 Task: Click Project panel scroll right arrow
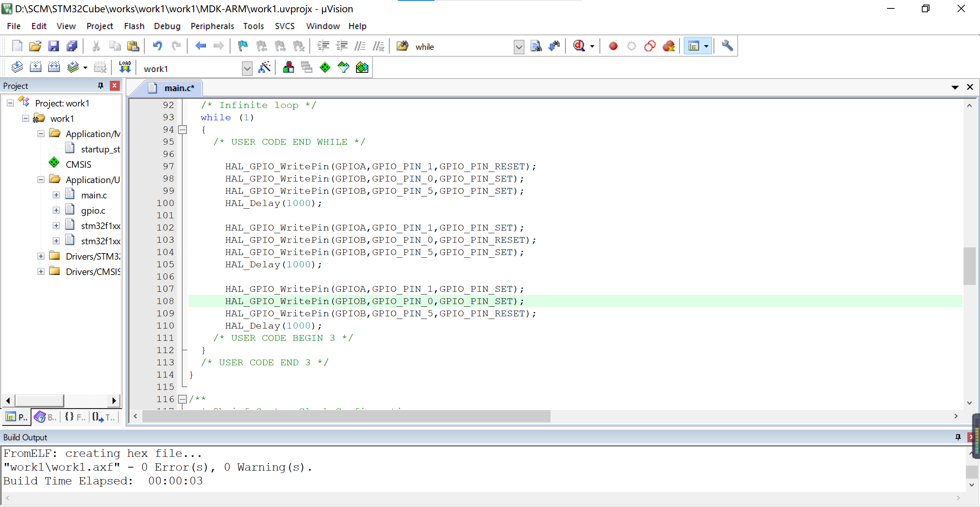114,401
